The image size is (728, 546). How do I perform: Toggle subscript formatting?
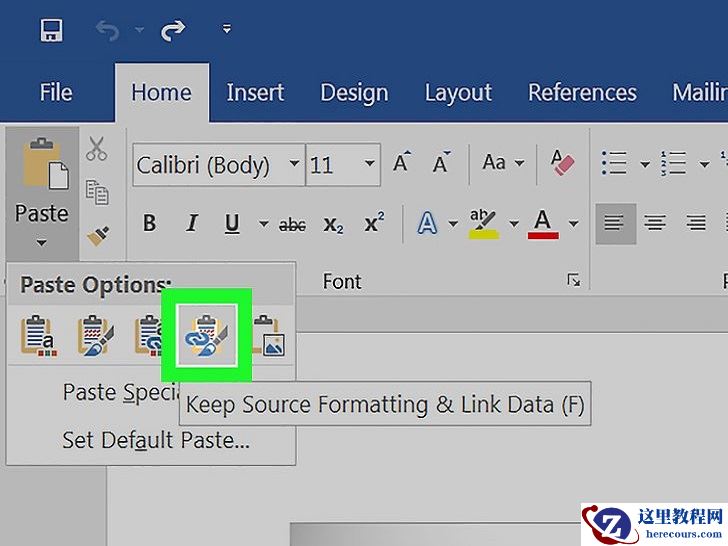pos(333,225)
